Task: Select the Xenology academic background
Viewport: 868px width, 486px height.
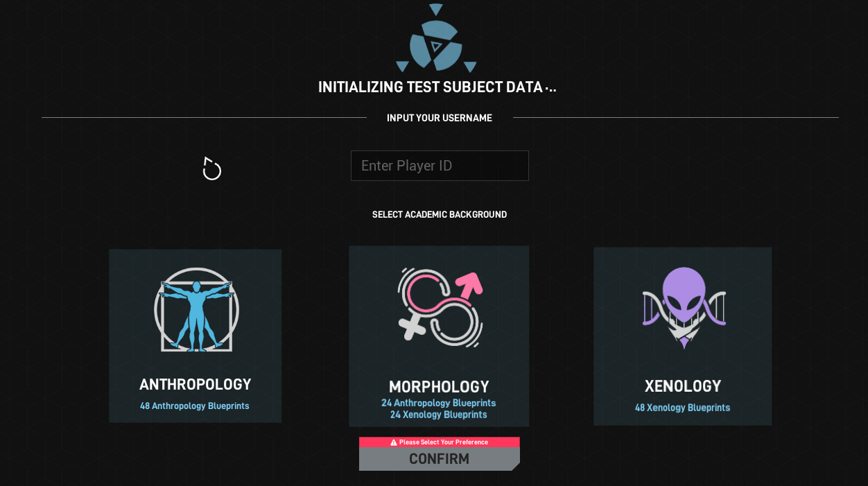Action: point(682,336)
